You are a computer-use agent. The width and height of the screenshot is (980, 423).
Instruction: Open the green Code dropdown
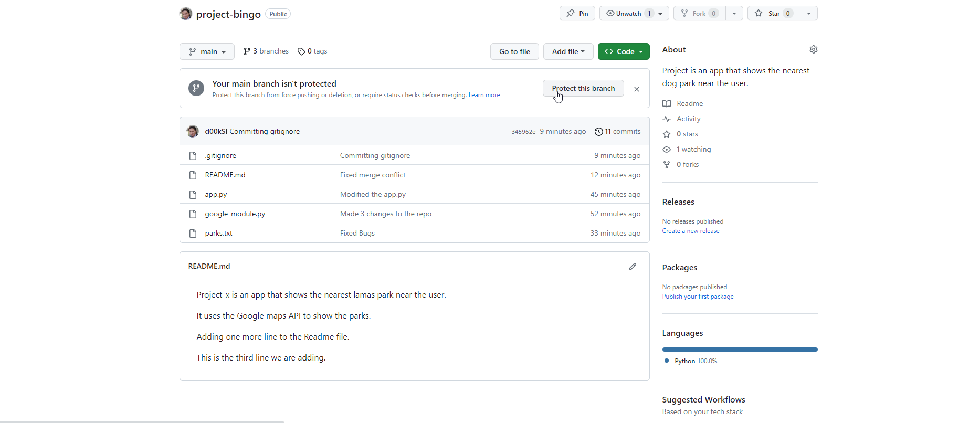[624, 51]
